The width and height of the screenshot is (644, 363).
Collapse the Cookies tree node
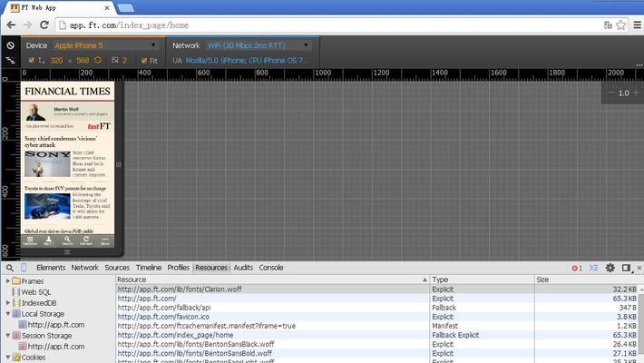8,358
